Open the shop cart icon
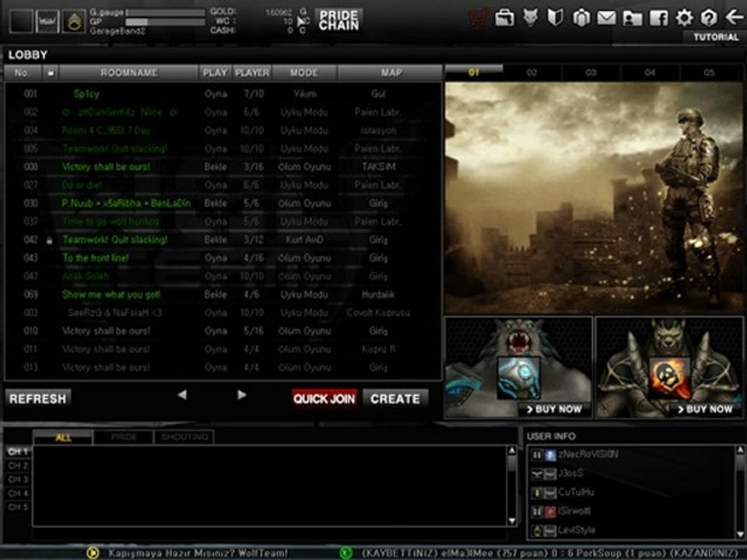The height and width of the screenshot is (560, 747). coord(479,18)
